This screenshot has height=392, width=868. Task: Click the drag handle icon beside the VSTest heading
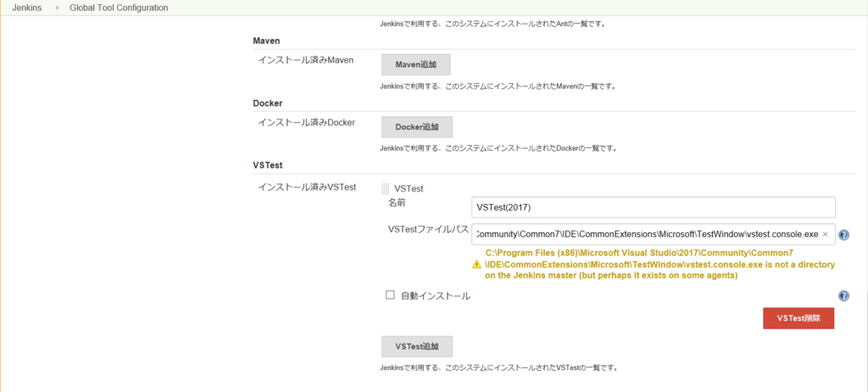386,189
